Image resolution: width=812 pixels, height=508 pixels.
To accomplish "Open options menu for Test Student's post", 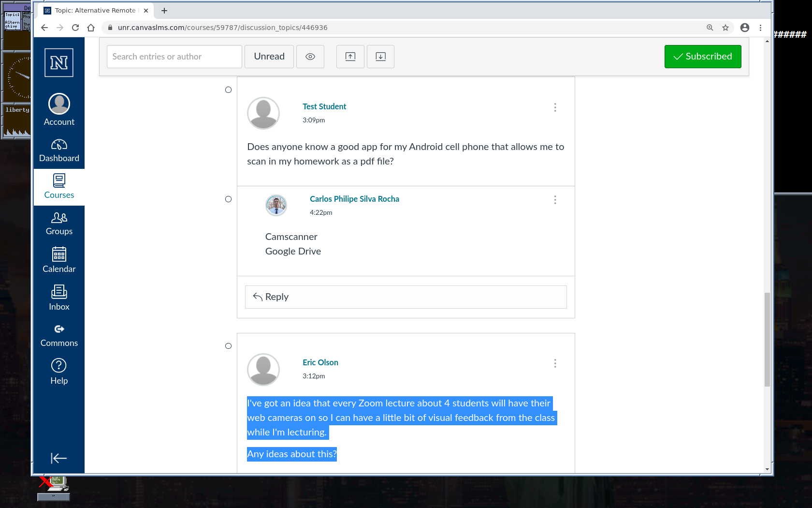I will [x=555, y=107].
